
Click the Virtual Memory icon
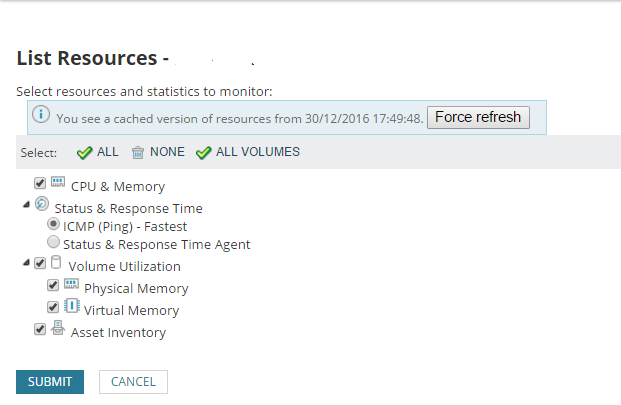[71, 307]
